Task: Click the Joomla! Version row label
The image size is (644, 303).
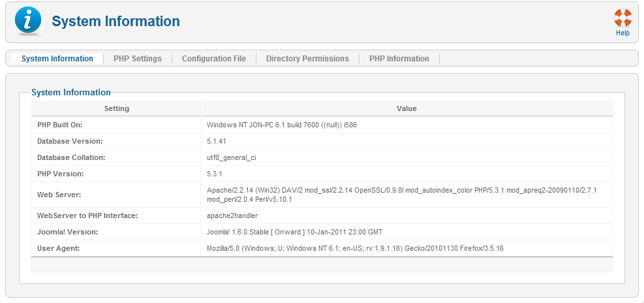Action: (67, 232)
